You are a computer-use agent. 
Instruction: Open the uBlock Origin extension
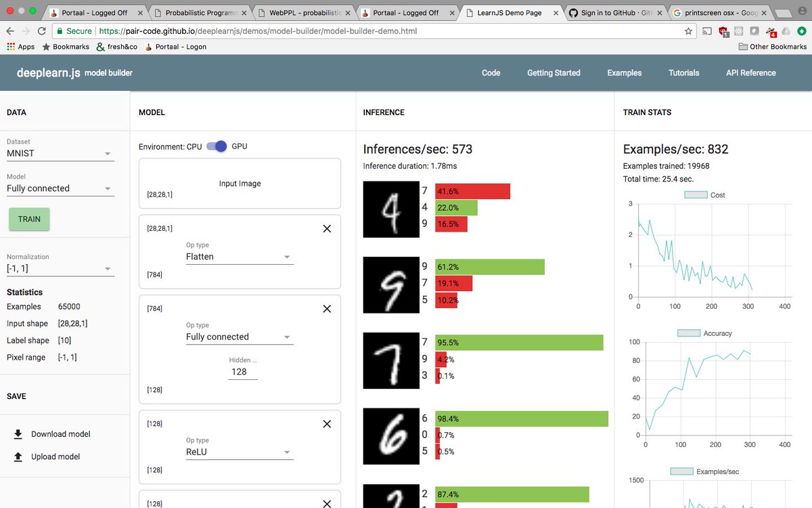coord(723,31)
